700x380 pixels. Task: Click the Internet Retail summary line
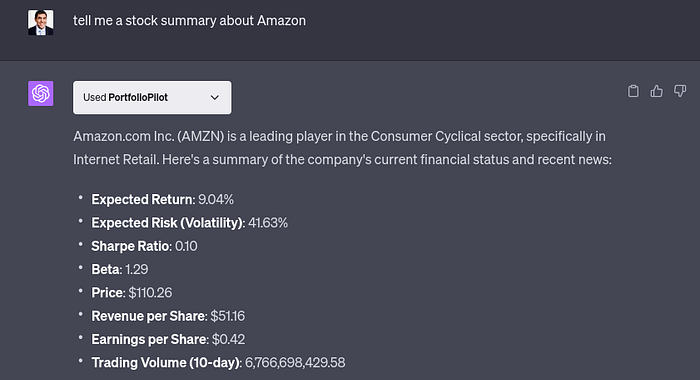click(x=342, y=159)
